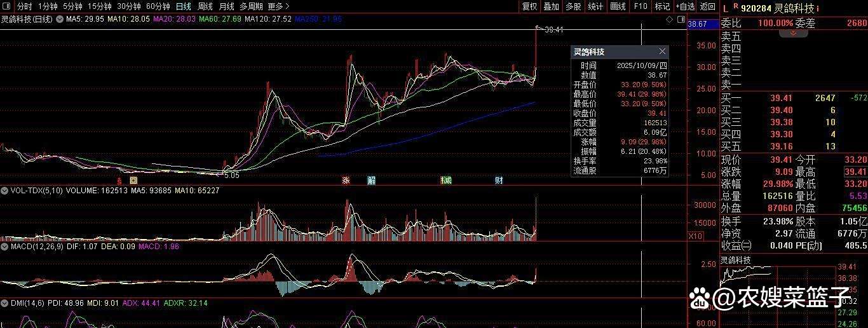Click the 叠加 overlay button
This screenshot has width=868, height=328.
point(551,6)
